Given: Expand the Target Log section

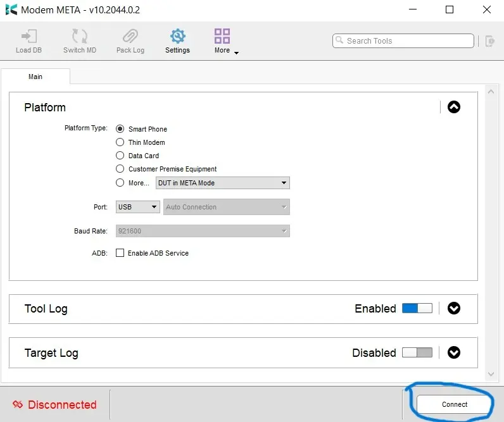Looking at the screenshot, I should point(453,353).
